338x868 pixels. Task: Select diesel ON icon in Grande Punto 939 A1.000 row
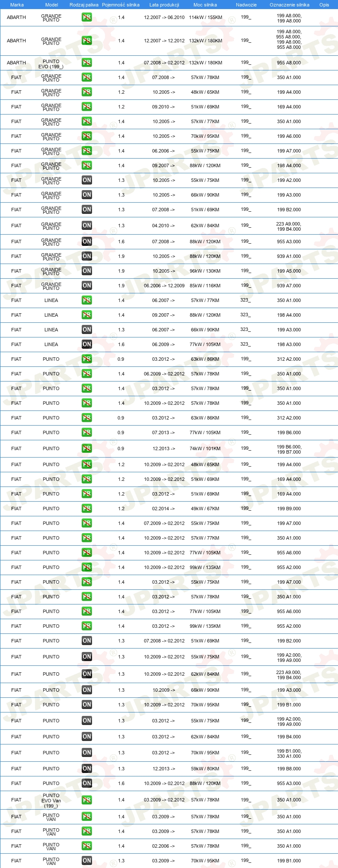click(87, 256)
